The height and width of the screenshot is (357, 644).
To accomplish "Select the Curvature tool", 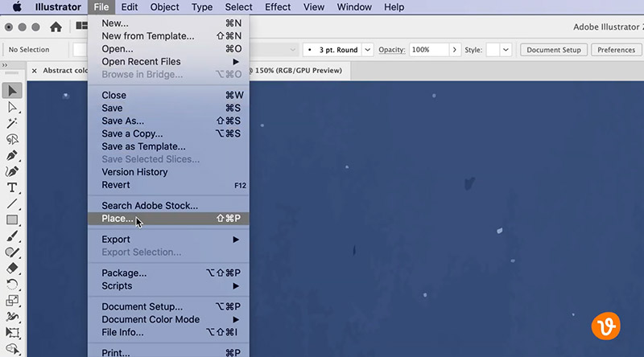I will click(12, 171).
